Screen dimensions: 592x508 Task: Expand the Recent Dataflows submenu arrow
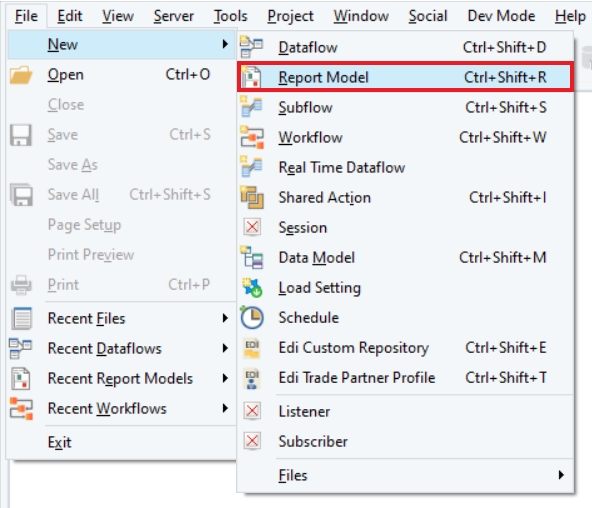[x=225, y=348]
